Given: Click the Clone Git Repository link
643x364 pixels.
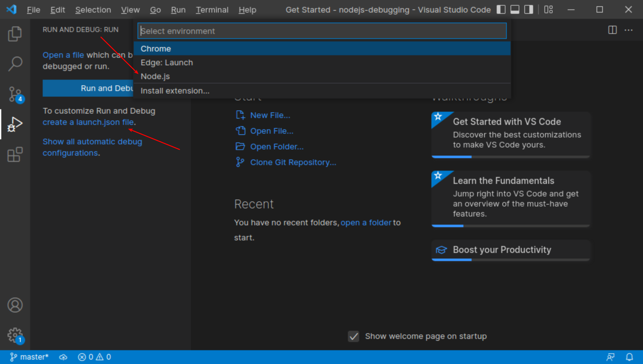Looking at the screenshot, I should pyautogui.click(x=293, y=162).
